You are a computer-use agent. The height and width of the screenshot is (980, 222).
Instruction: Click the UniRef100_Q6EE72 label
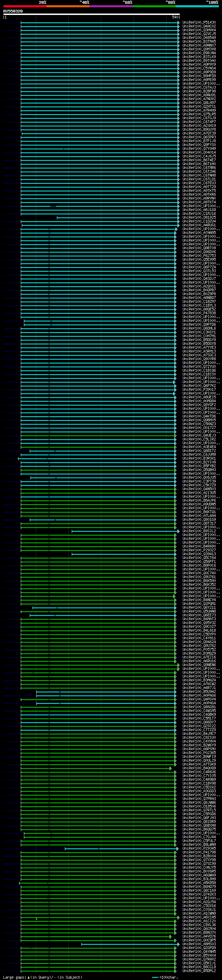199,451
